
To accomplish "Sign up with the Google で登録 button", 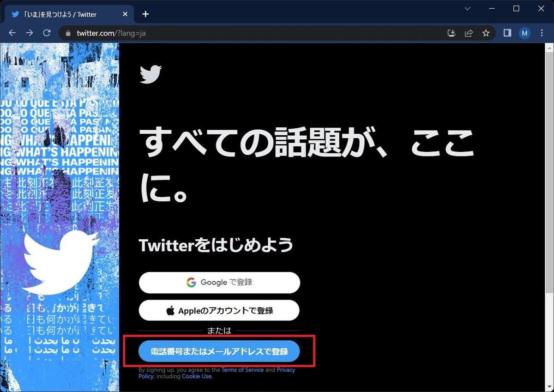I will tap(219, 283).
